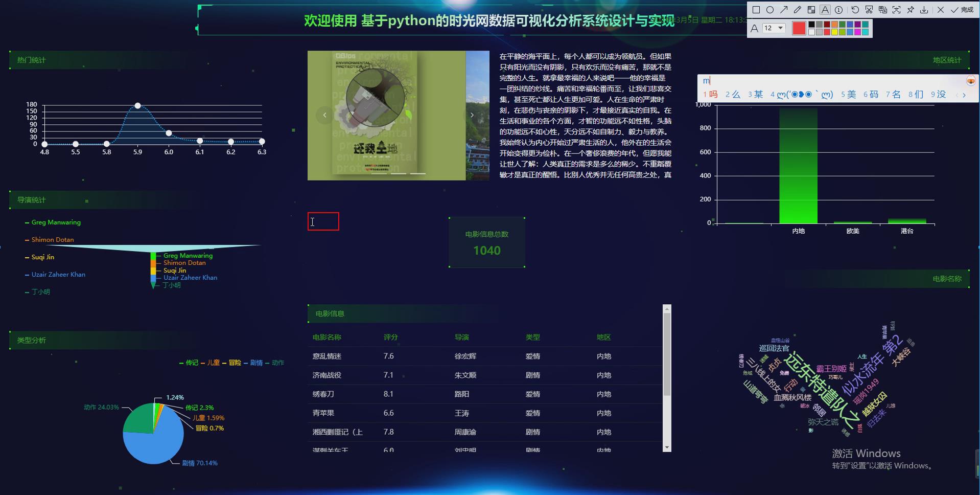
Task: Select the rectangle annotation tool
Action: (756, 10)
